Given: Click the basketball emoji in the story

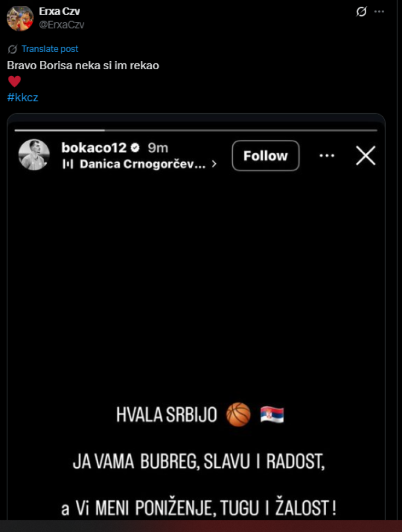Looking at the screenshot, I should (x=238, y=415).
